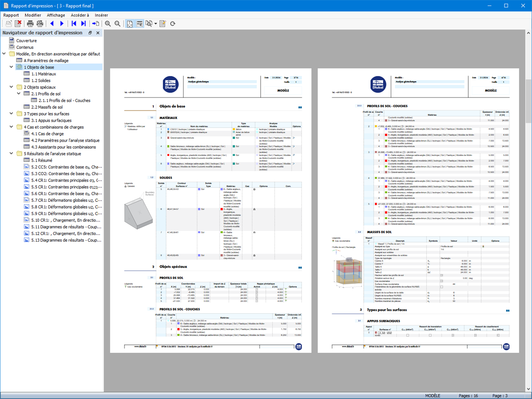Close the Navigateur de rapport d'impression panel

click(98, 33)
